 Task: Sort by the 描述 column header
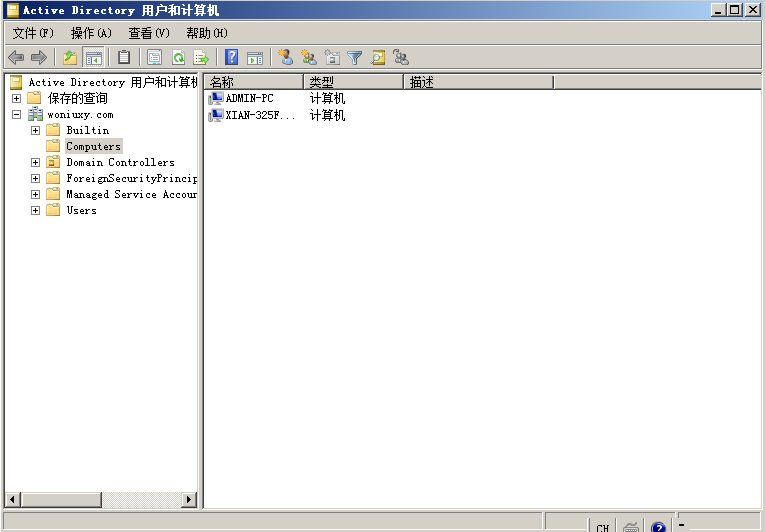[x=479, y=82]
